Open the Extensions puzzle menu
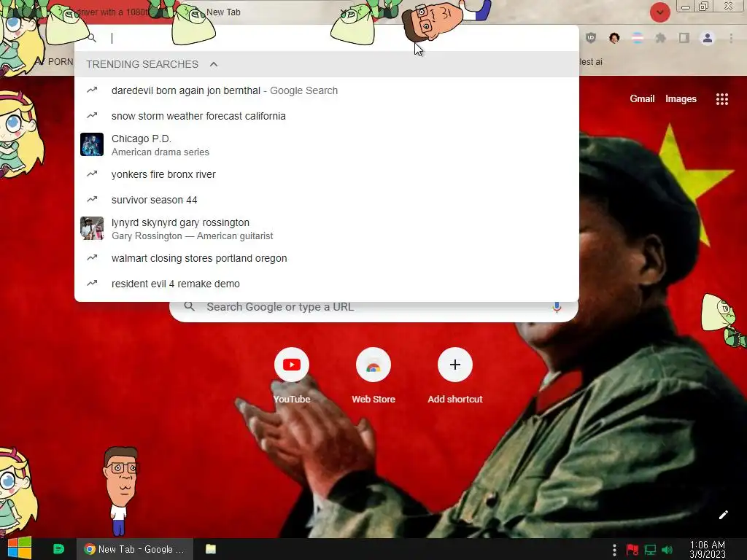The image size is (747, 560). click(661, 38)
